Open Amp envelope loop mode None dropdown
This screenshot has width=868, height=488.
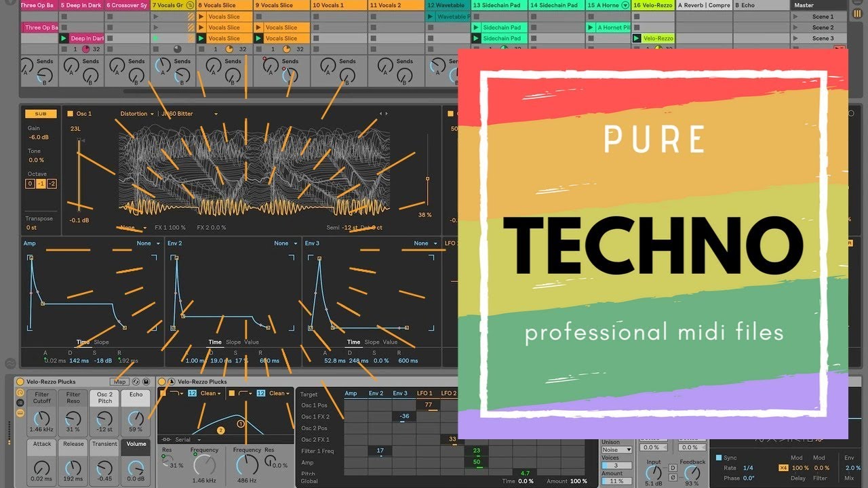[x=149, y=243]
